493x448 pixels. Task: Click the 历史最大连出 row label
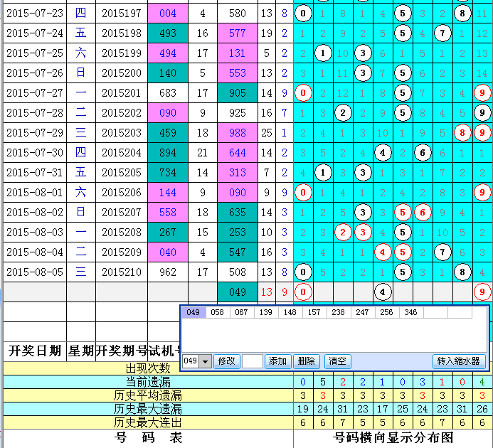point(148,423)
